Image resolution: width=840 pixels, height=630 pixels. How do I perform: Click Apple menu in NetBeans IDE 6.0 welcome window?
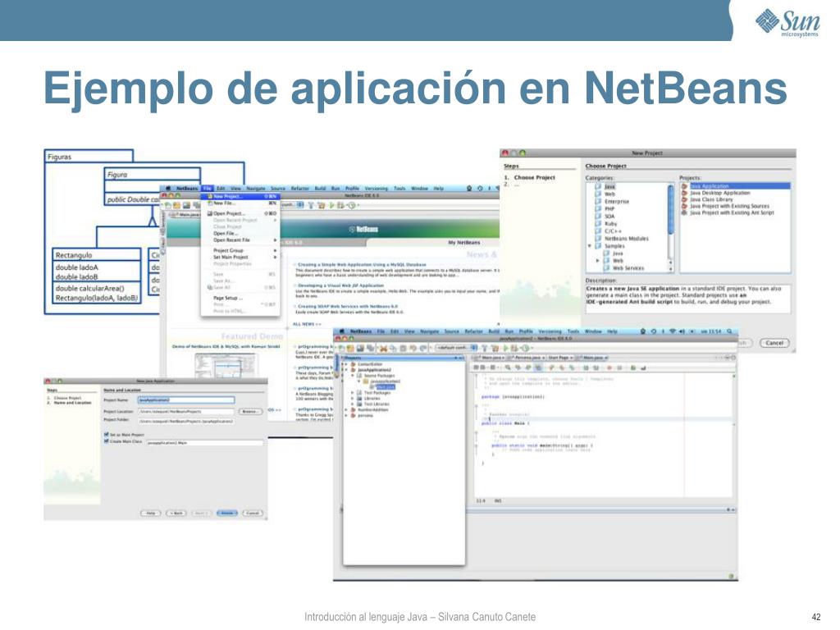167,188
